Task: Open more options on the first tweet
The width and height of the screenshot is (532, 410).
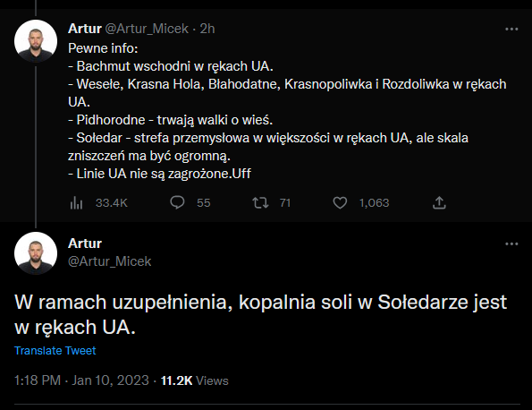Action: click(511, 30)
